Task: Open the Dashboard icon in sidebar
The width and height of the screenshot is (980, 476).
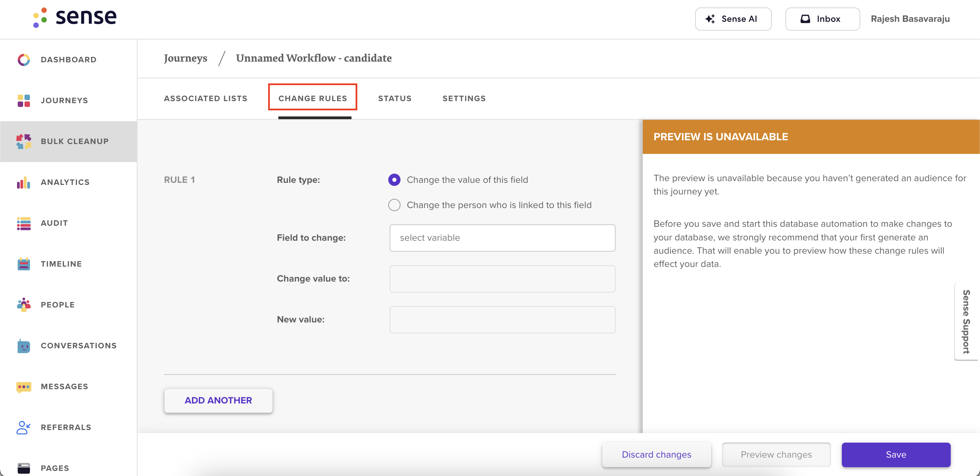Action: click(x=23, y=60)
